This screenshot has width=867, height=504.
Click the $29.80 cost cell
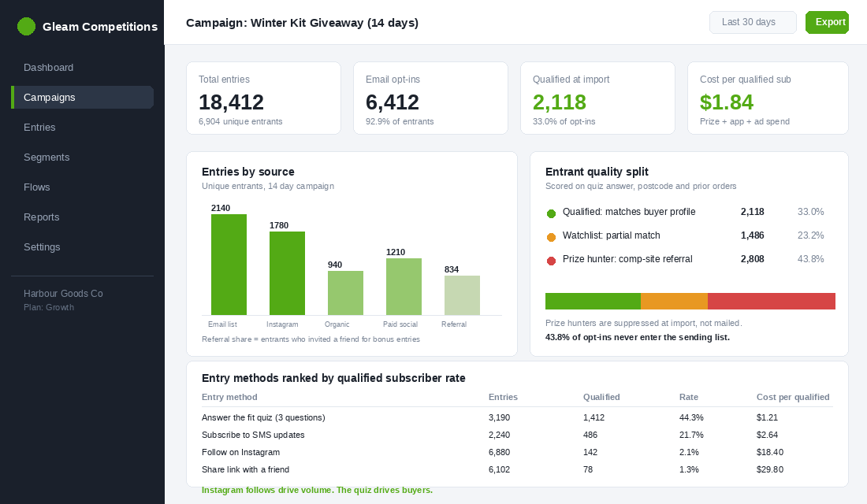pyautogui.click(x=770, y=469)
